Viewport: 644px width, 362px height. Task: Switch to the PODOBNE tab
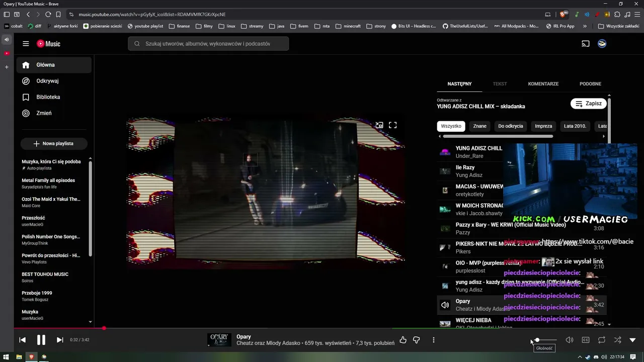(590, 84)
